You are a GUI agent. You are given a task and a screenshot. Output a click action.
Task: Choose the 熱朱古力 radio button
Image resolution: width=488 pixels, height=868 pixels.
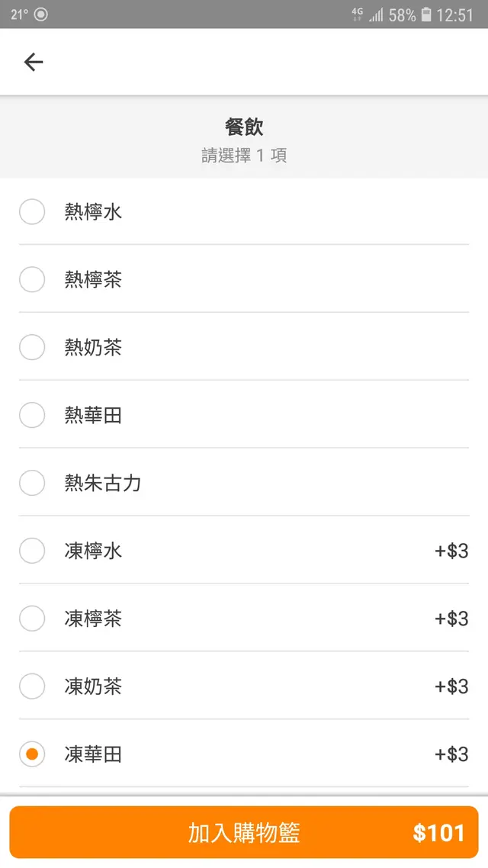[32, 483]
